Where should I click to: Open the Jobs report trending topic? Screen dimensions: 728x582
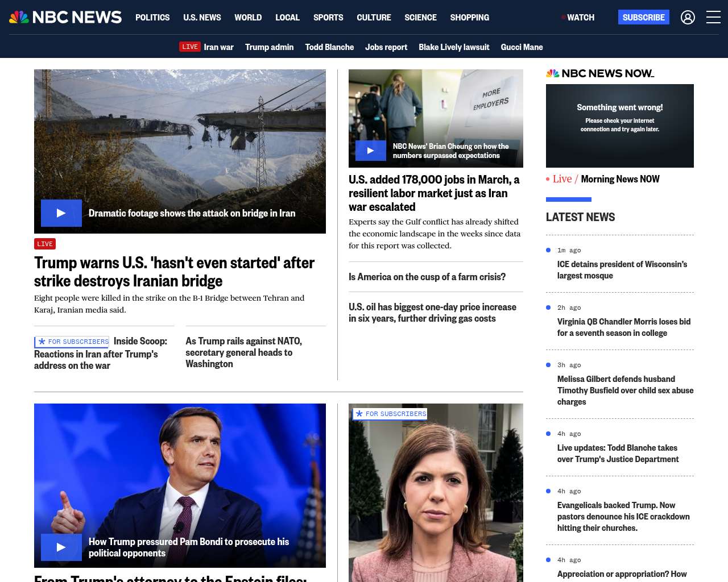tap(386, 47)
